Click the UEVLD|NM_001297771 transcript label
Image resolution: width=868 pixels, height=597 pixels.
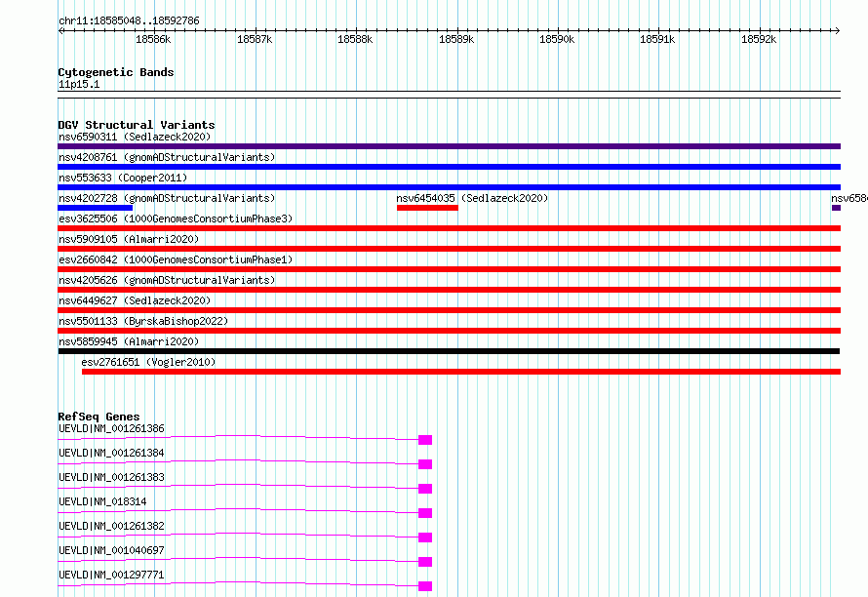[x=111, y=575]
